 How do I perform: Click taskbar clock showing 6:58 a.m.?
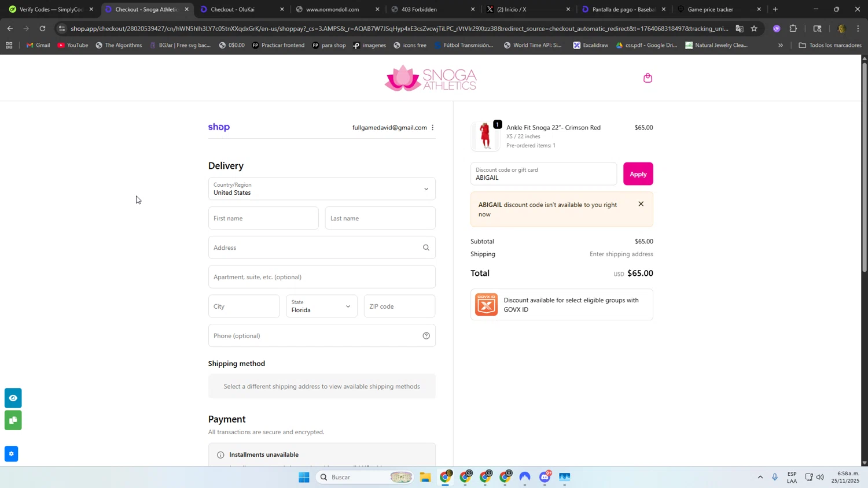845,477
